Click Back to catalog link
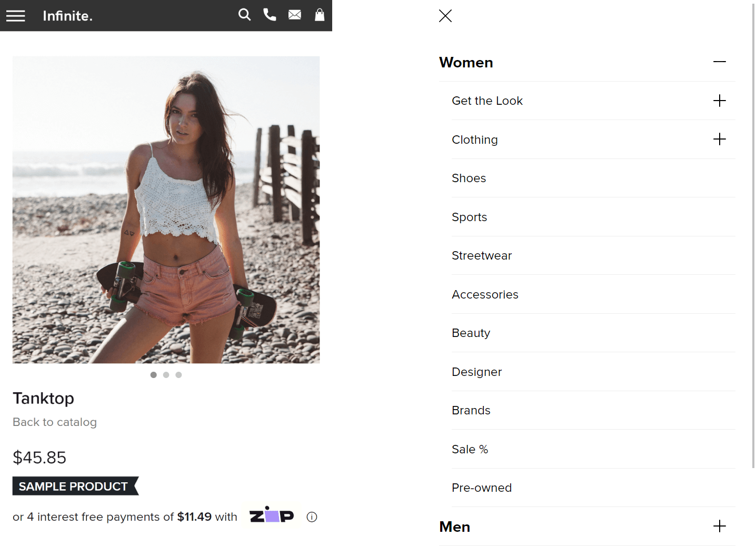 [x=55, y=422]
